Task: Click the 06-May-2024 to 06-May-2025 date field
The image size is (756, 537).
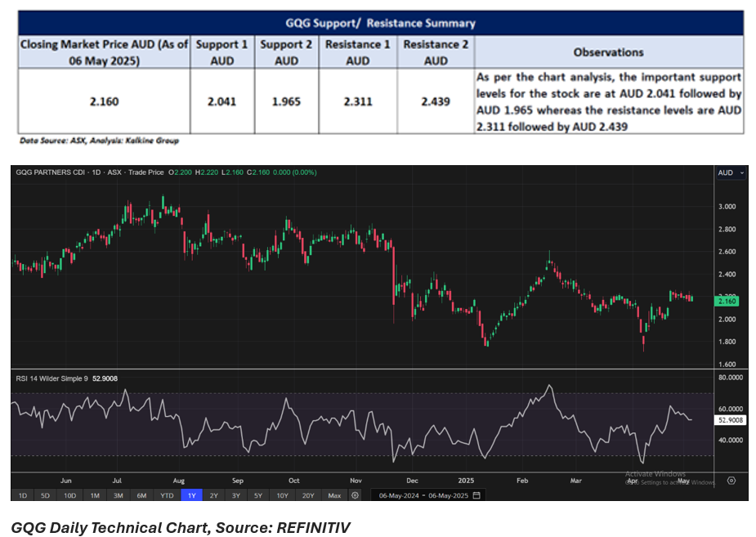Action: [x=429, y=495]
